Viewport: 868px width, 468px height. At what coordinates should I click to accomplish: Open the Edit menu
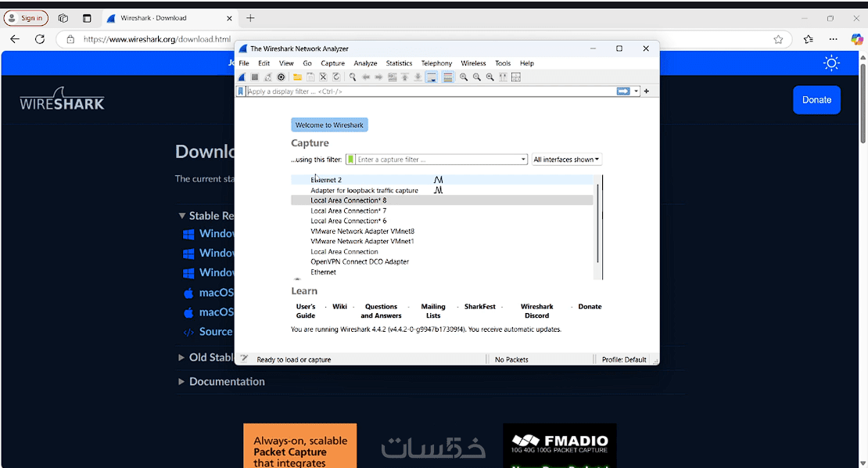tap(264, 63)
